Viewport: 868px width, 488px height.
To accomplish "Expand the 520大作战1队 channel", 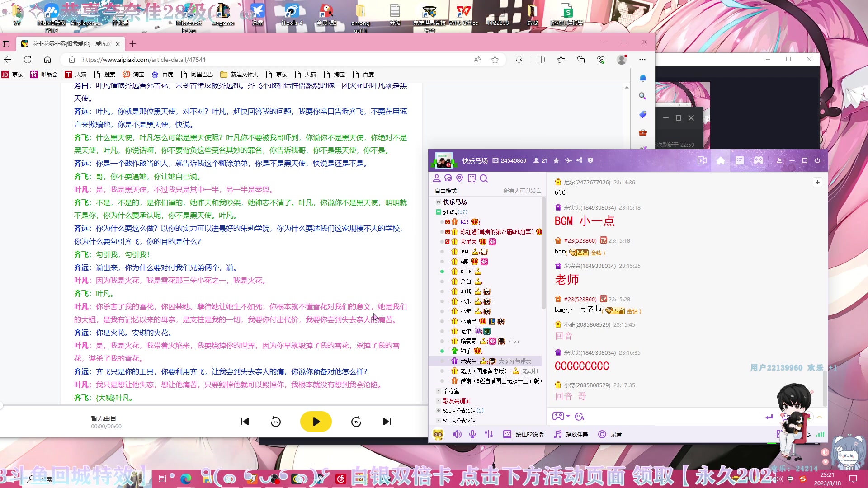I will point(439,411).
